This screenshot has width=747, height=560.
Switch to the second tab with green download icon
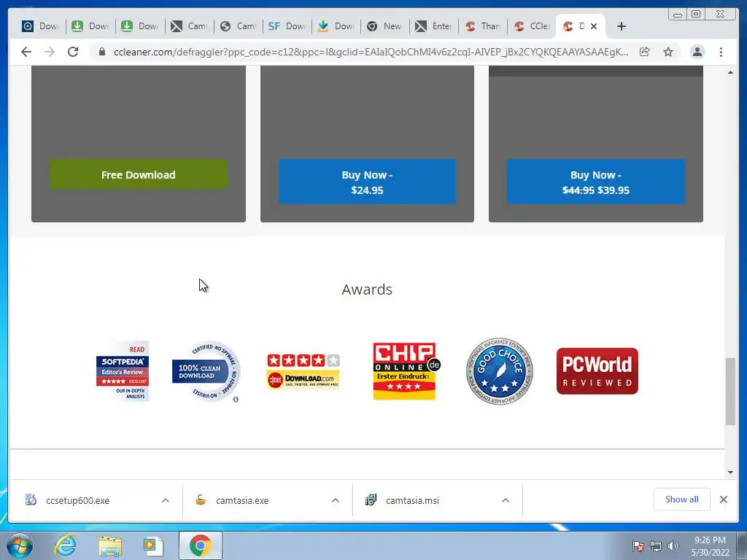pos(90,26)
